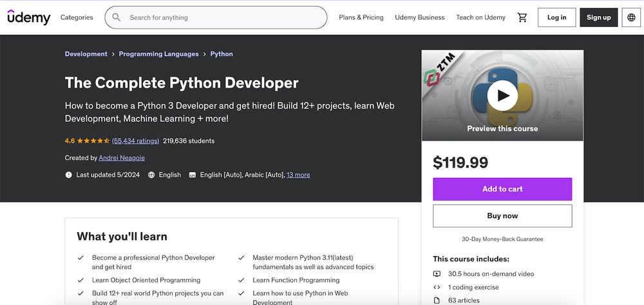Open the Python breadcrumb

[x=222, y=54]
